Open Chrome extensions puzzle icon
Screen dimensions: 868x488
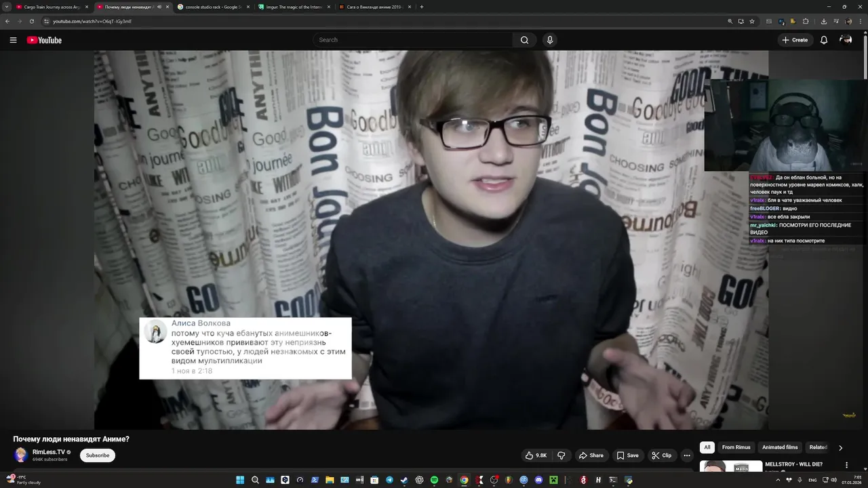tap(806, 21)
